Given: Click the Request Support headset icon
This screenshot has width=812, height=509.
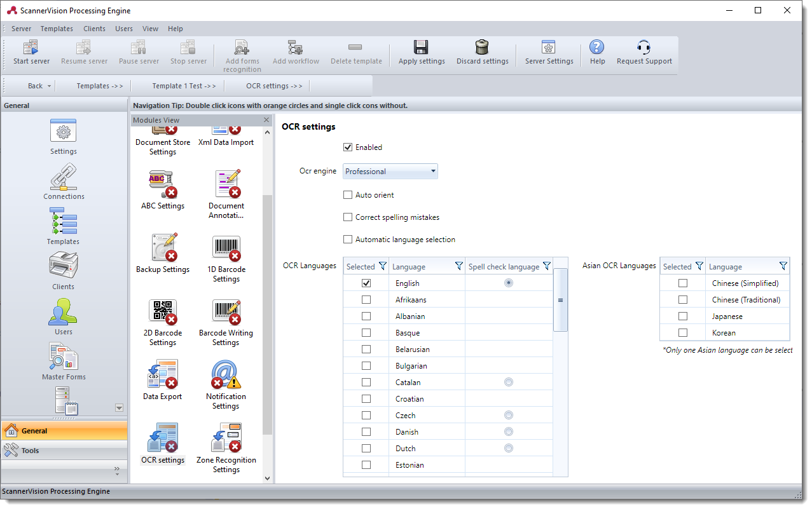Looking at the screenshot, I should coord(643,48).
